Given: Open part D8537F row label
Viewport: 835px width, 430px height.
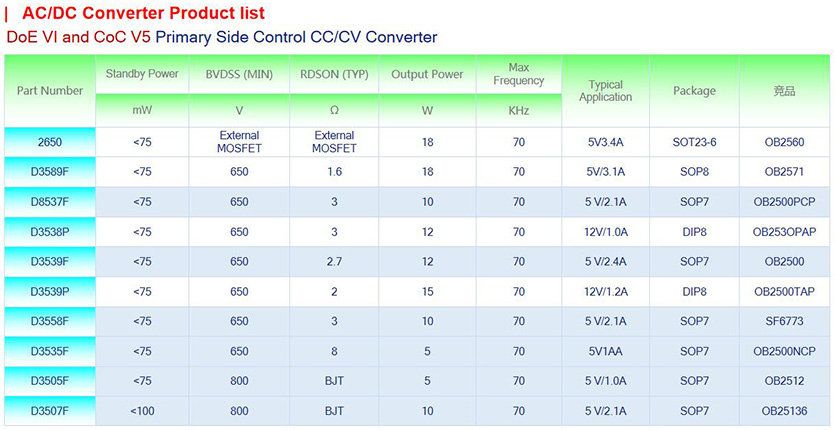Looking at the screenshot, I should (x=49, y=202).
